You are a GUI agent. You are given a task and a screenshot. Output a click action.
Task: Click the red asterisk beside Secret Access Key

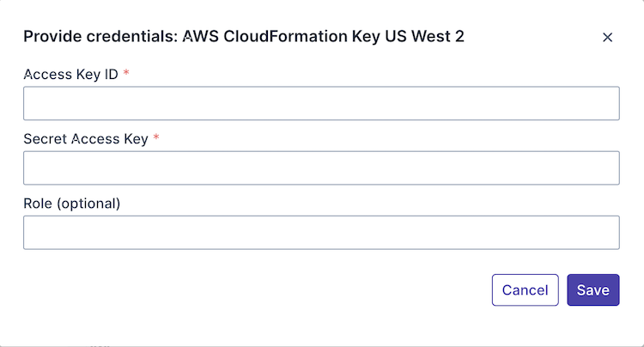(156, 138)
